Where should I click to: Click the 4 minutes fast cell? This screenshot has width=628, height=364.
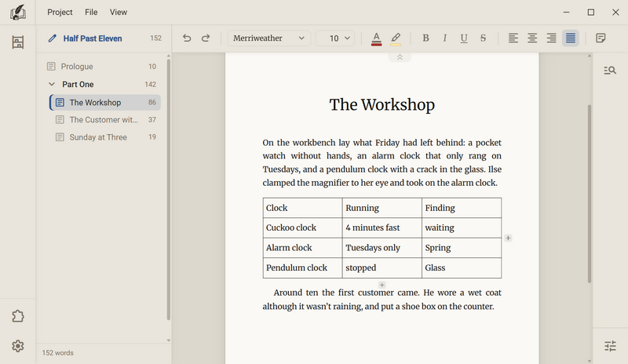382,227
